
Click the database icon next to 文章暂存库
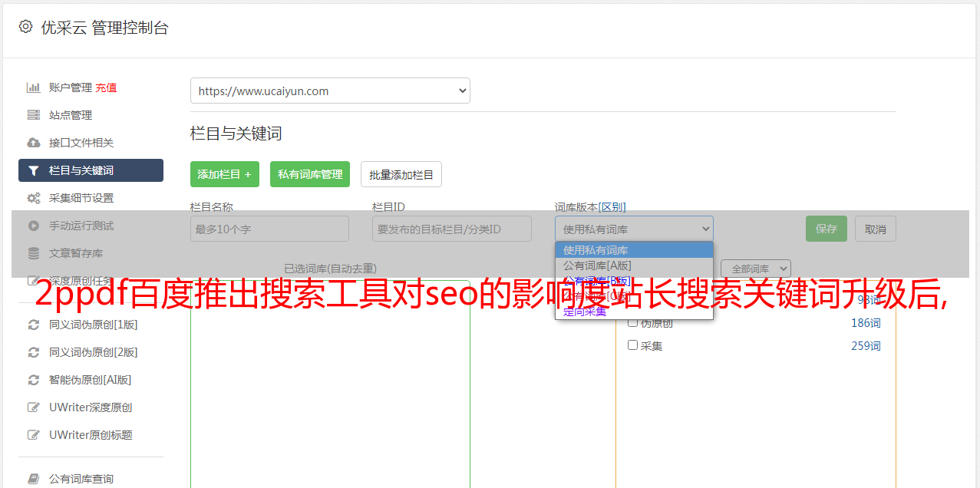pyautogui.click(x=33, y=253)
